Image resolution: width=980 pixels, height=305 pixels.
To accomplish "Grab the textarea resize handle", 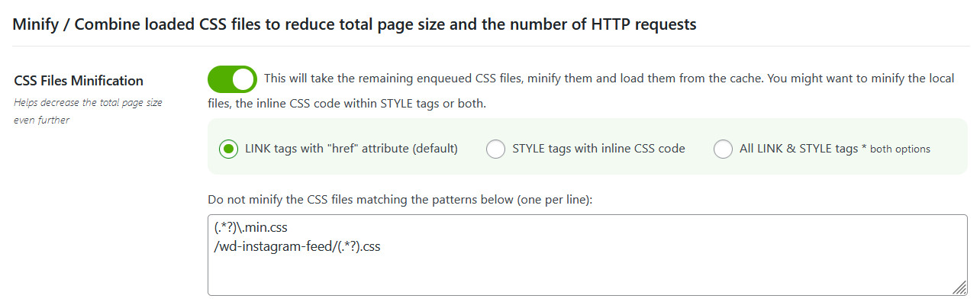I will [x=959, y=287].
